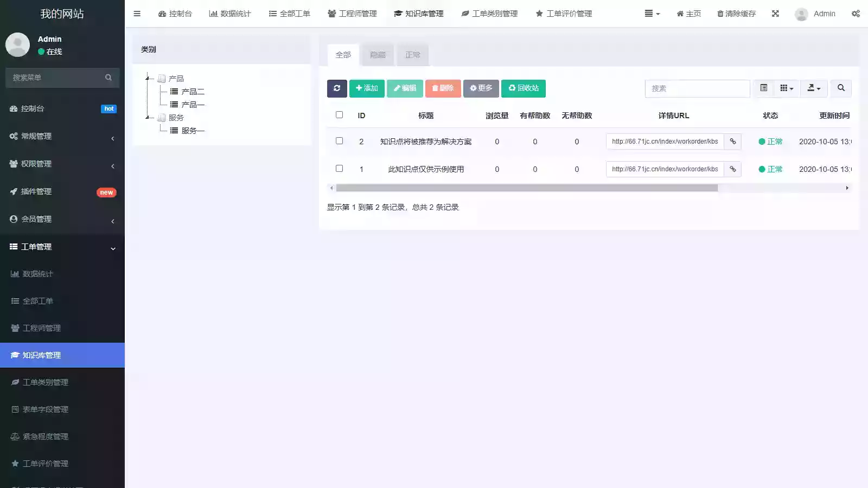Refresh the table data
The width and height of the screenshot is (868, 488).
(x=337, y=88)
